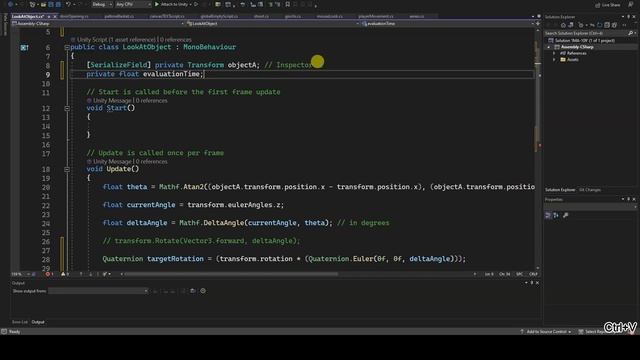Start debugging with Attach to Unity

click(x=173, y=4)
